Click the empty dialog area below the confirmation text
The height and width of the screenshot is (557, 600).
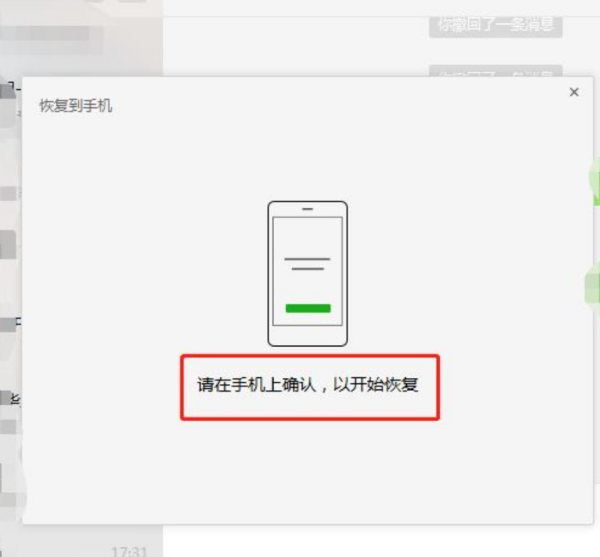point(308,472)
